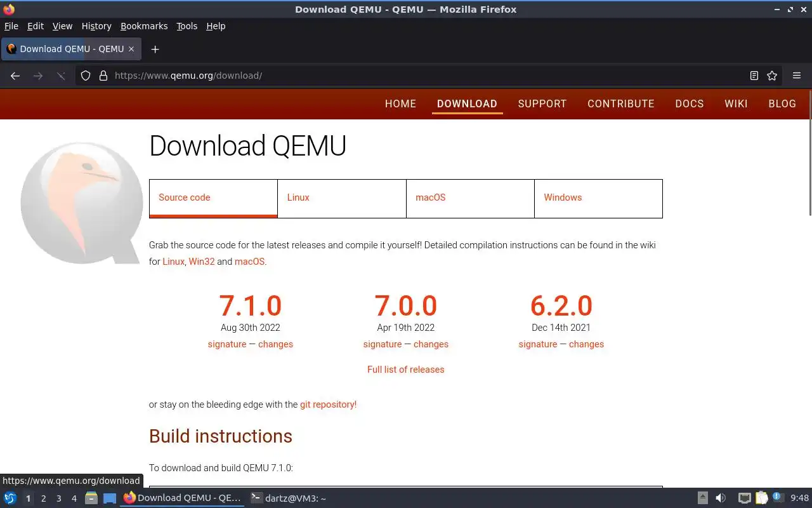Switch to the Windows tab
Screen dimensions: 812x508
click(x=598, y=198)
